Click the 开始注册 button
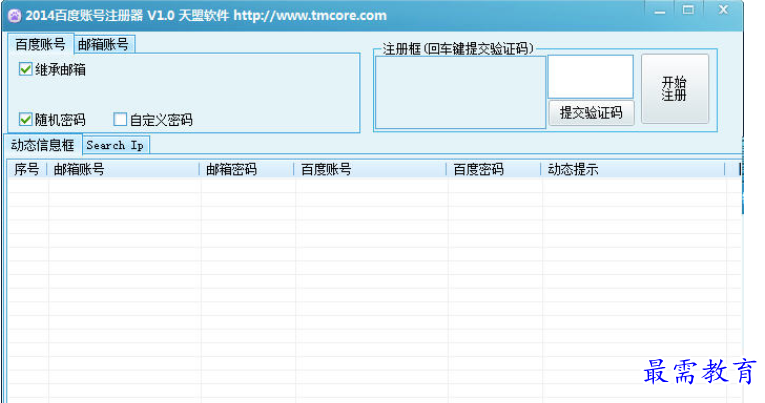This screenshot has height=403, width=765. coord(674,89)
